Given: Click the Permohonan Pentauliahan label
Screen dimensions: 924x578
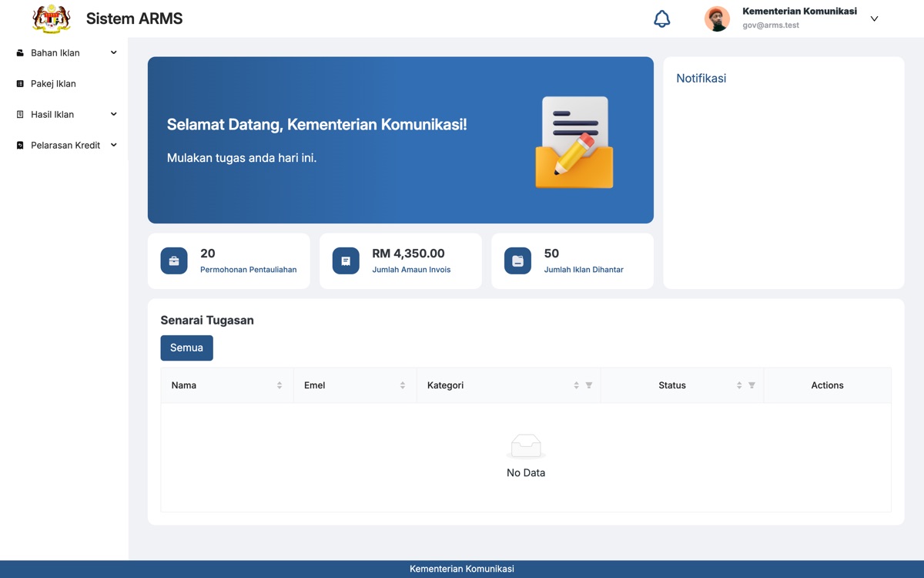Looking at the screenshot, I should tap(248, 270).
